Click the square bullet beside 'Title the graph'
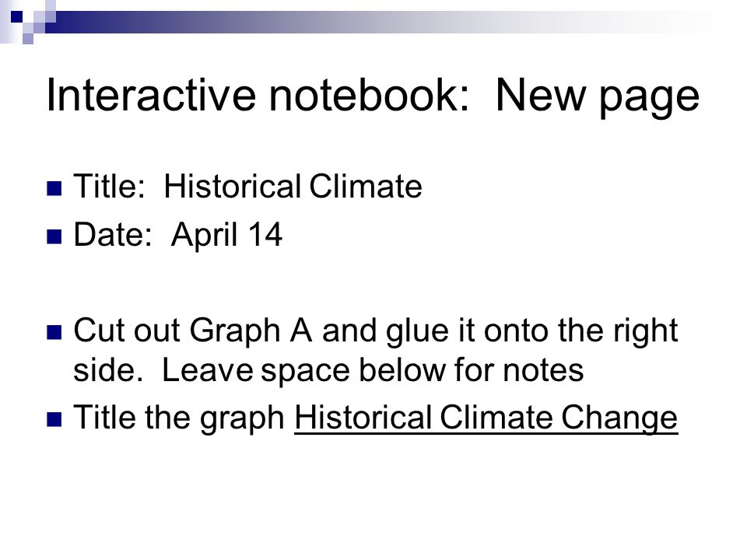 tap(54, 419)
